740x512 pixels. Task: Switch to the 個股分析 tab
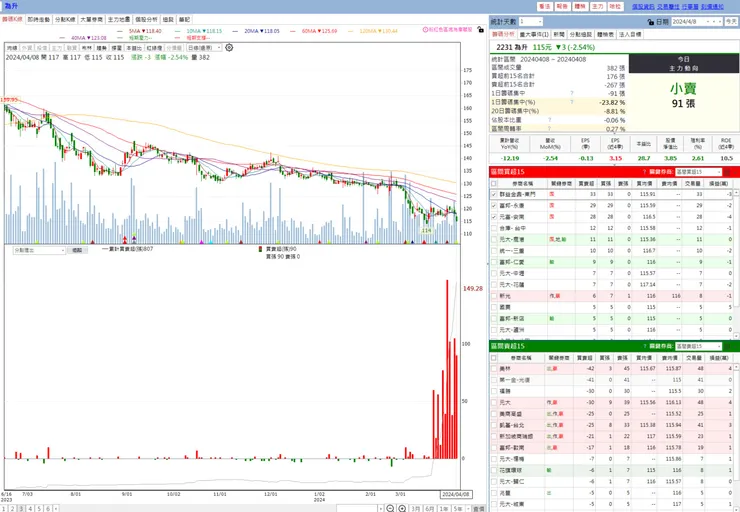click(146, 20)
